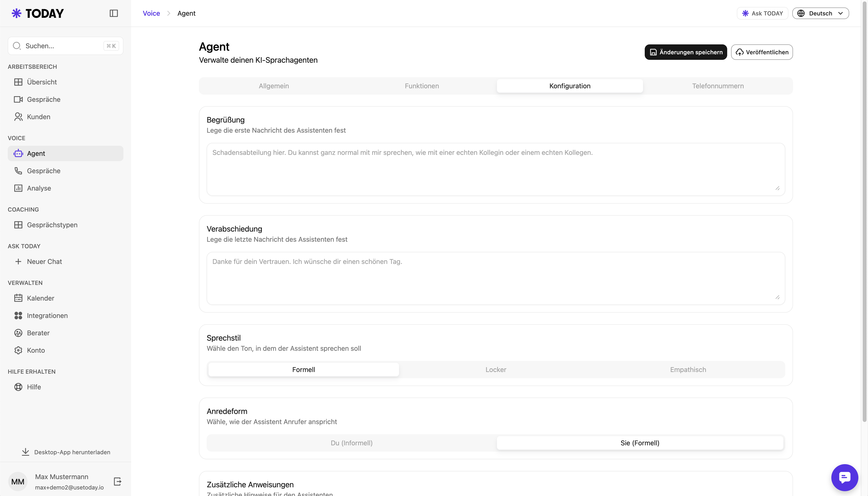Click the search magnifier icon

(17, 46)
